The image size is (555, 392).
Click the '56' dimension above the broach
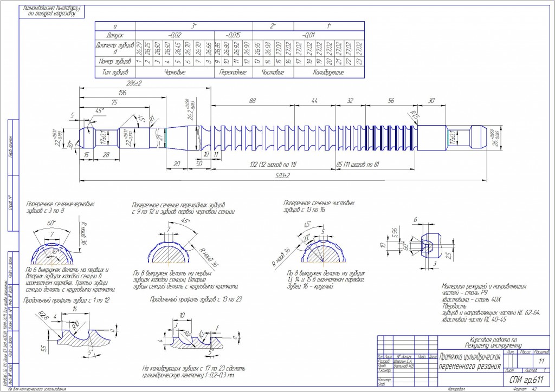click(391, 101)
